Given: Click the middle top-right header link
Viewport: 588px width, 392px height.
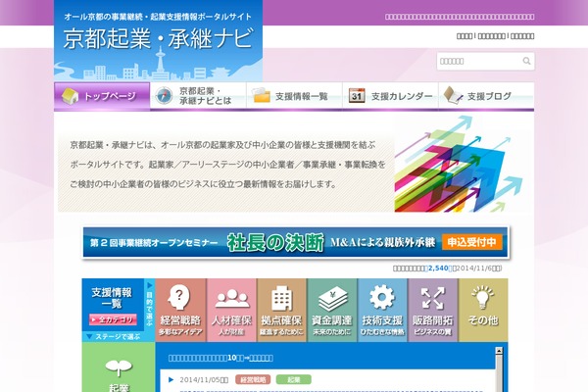Looking at the screenshot, I should click(x=491, y=36).
